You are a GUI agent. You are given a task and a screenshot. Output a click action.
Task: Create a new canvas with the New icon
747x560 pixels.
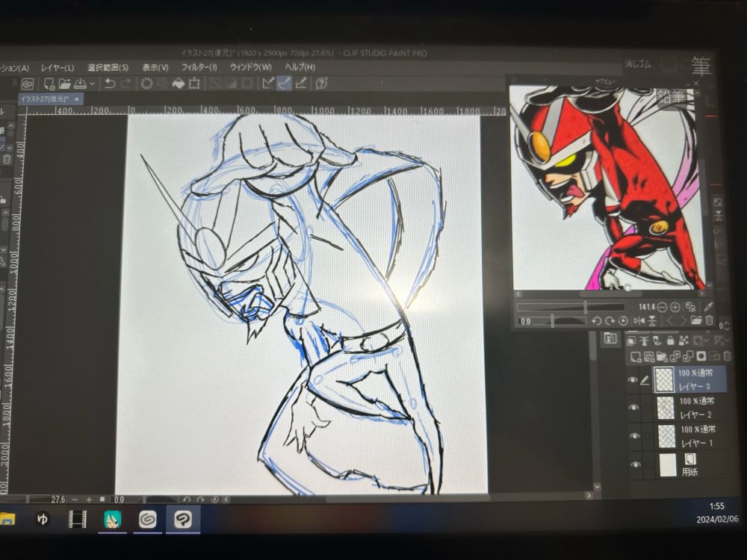pyautogui.click(x=49, y=84)
